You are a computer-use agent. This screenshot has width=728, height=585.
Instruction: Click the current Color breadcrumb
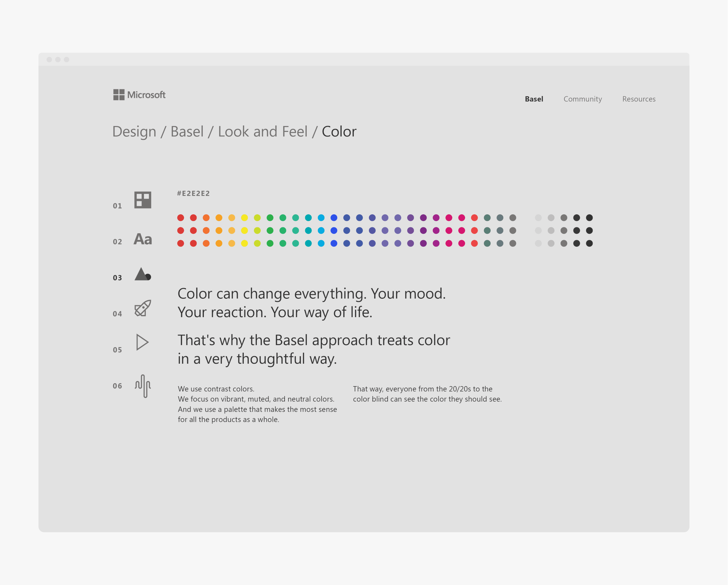339,132
